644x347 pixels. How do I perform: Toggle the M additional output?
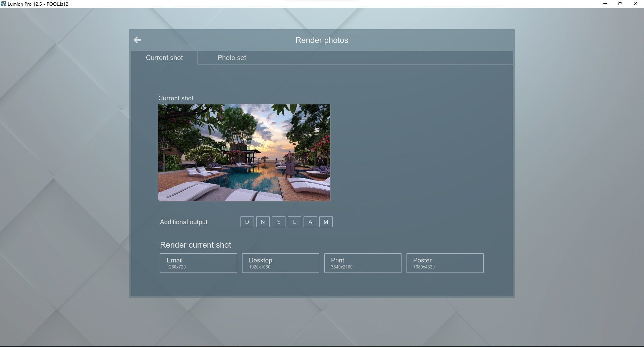[x=326, y=222]
